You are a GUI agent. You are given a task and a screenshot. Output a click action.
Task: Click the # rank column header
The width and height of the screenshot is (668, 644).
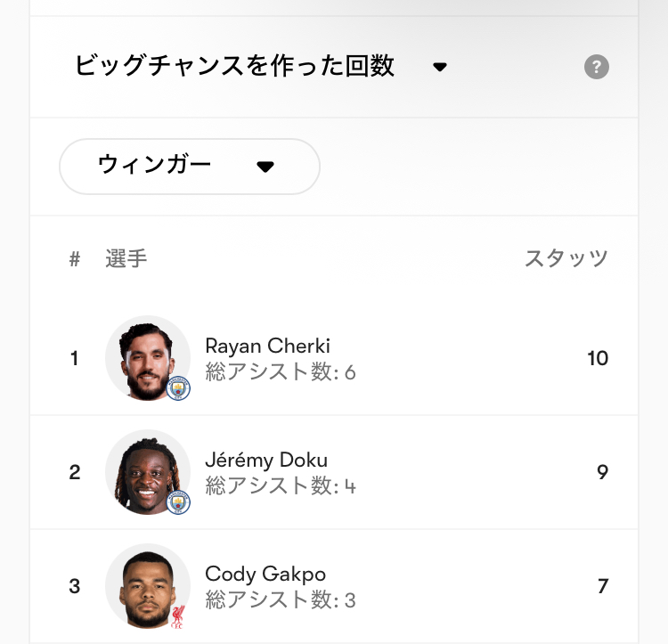tap(75, 259)
